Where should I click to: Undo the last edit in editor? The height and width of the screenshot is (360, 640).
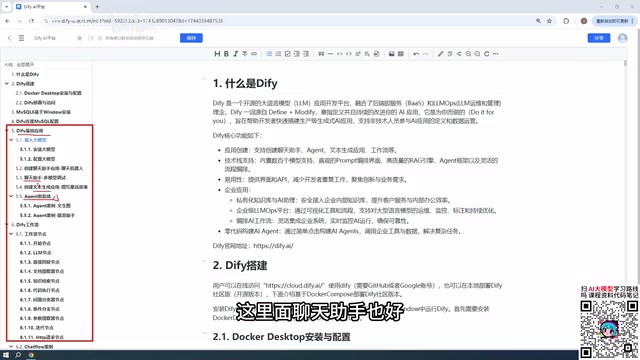tap(416, 54)
